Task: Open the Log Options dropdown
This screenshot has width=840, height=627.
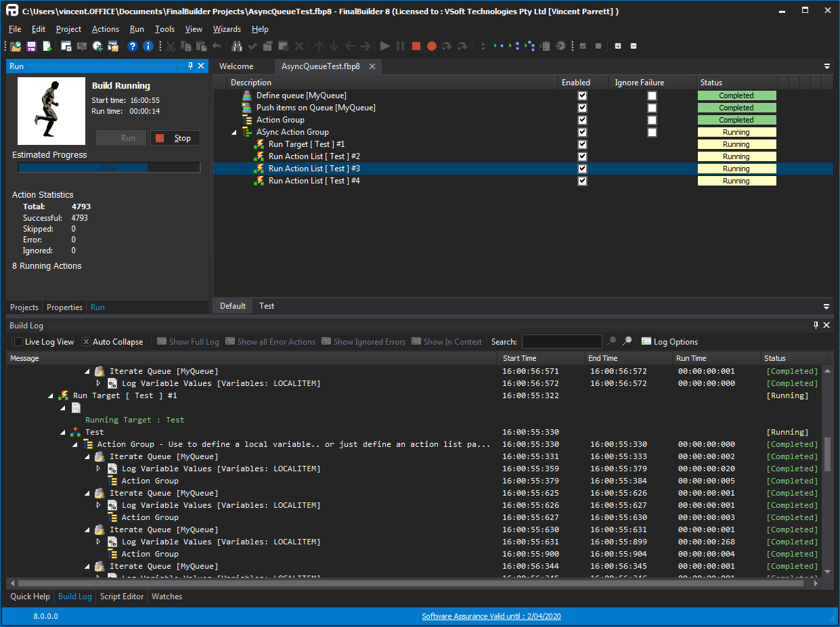Action: (x=669, y=342)
